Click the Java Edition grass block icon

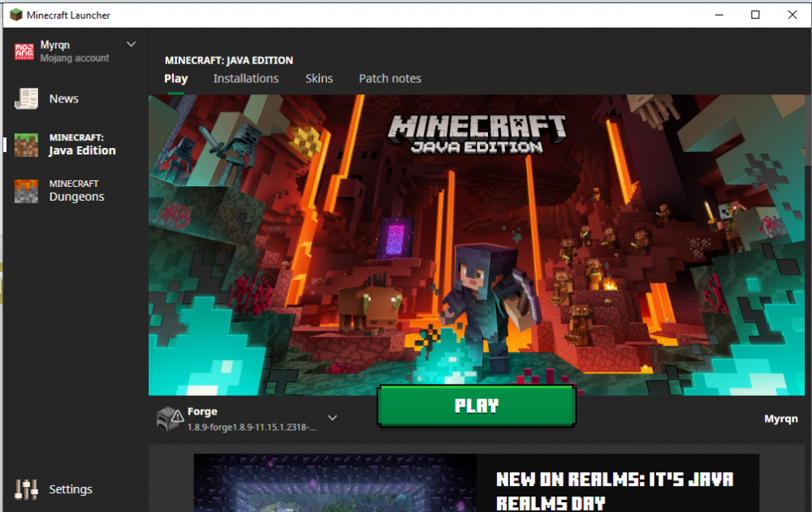coord(26,145)
